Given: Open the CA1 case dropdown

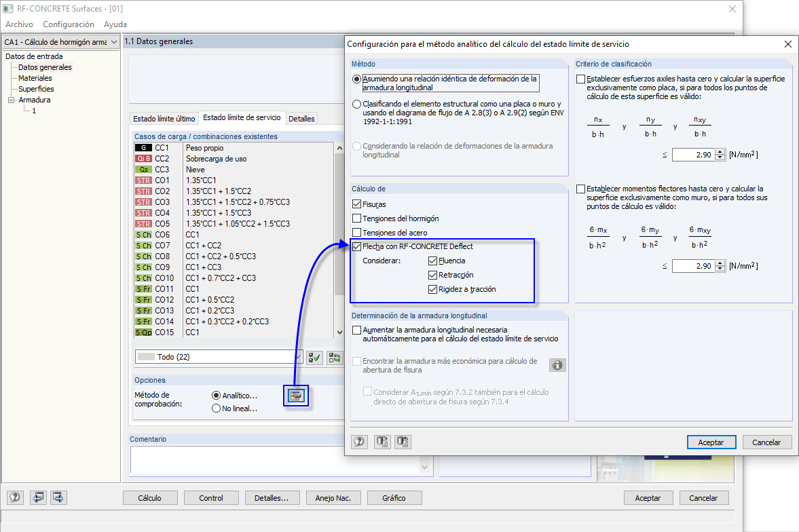Looking at the screenshot, I should (113, 42).
